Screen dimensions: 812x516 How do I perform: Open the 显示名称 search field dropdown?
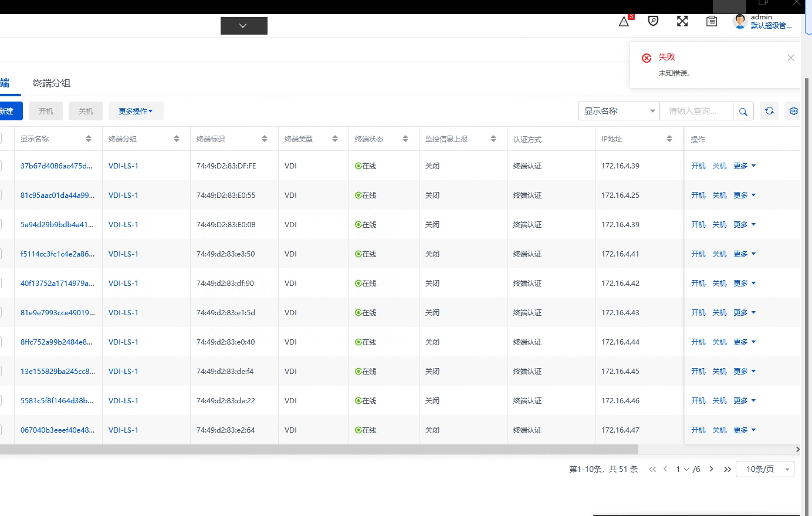point(619,111)
